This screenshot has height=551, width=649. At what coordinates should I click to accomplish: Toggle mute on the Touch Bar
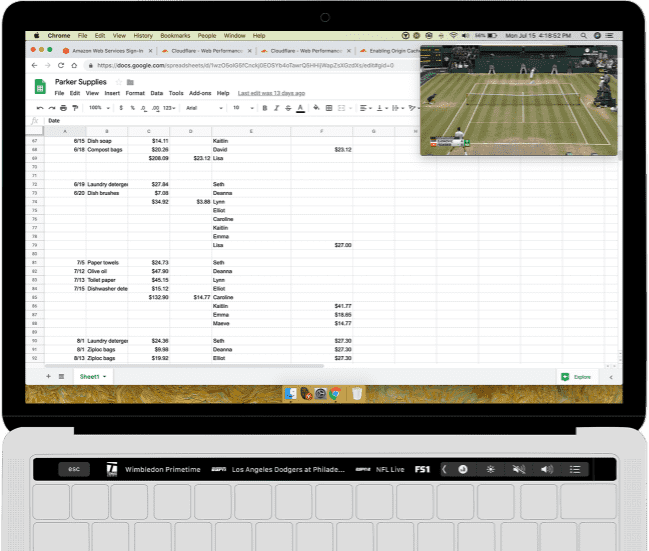[519, 469]
